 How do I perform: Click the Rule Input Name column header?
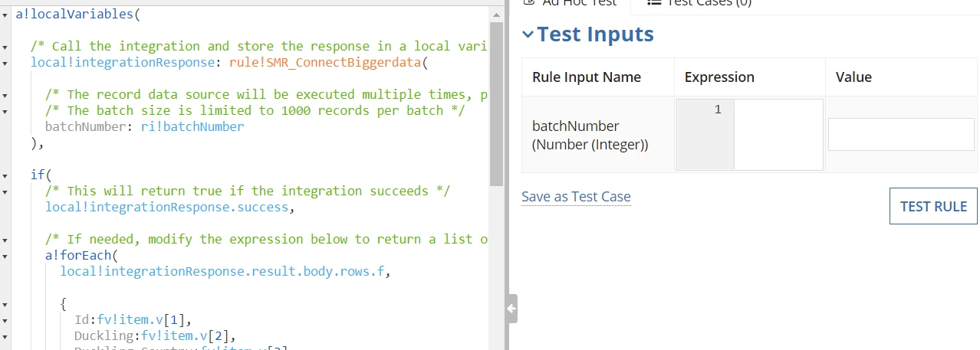click(587, 77)
